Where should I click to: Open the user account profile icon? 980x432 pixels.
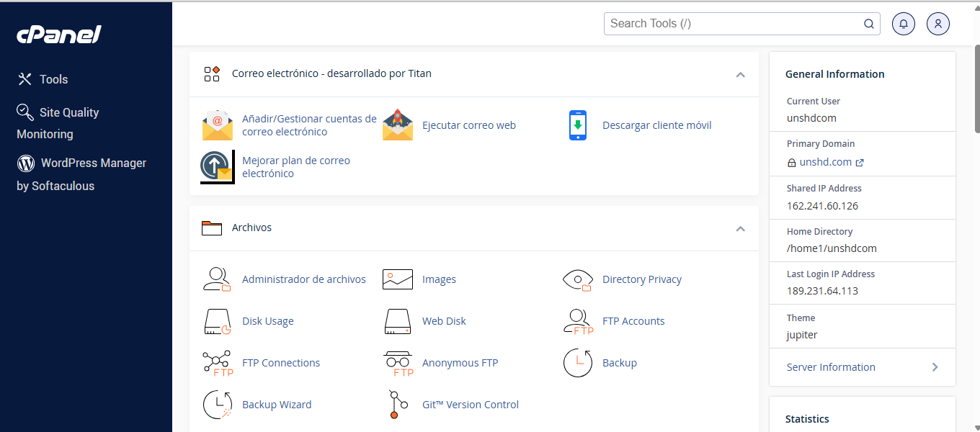pos(937,24)
